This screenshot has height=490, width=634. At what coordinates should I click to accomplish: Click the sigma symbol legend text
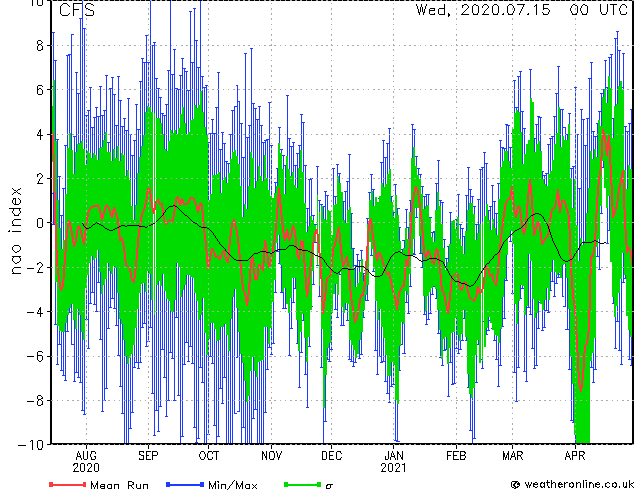point(329,486)
